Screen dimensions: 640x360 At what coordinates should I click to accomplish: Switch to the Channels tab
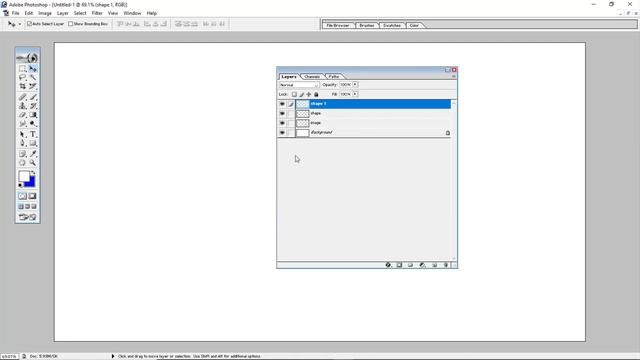[x=312, y=77]
